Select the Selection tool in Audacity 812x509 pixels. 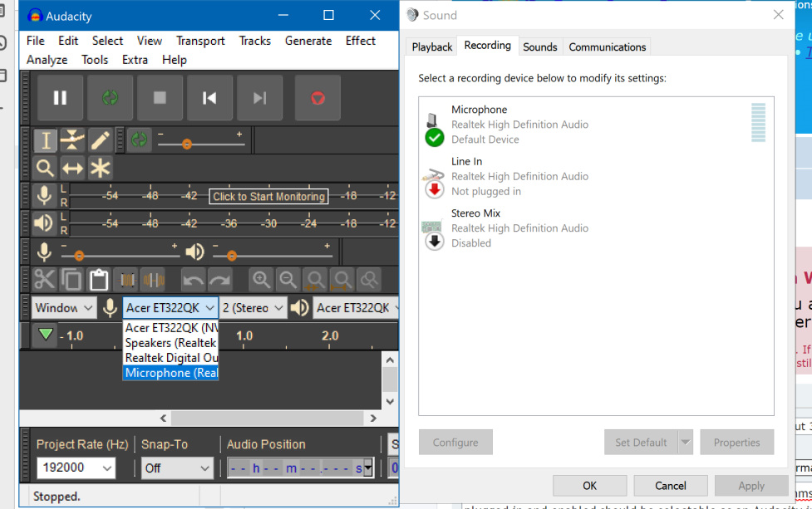[x=44, y=139]
